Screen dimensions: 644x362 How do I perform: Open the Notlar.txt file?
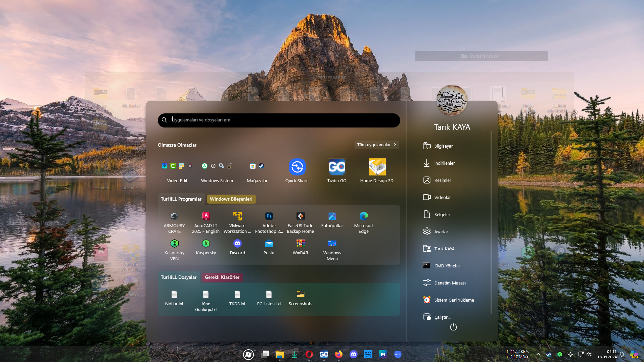coord(174,298)
